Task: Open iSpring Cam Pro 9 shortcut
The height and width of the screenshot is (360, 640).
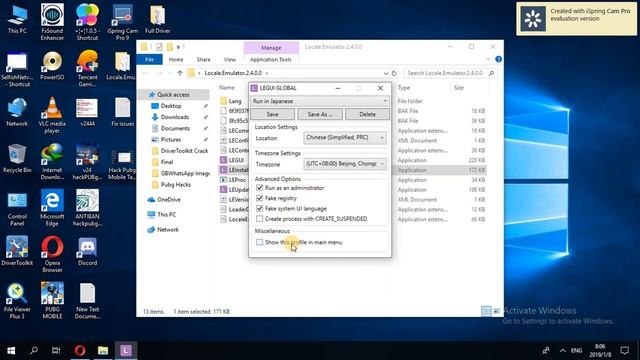Action: (122, 21)
